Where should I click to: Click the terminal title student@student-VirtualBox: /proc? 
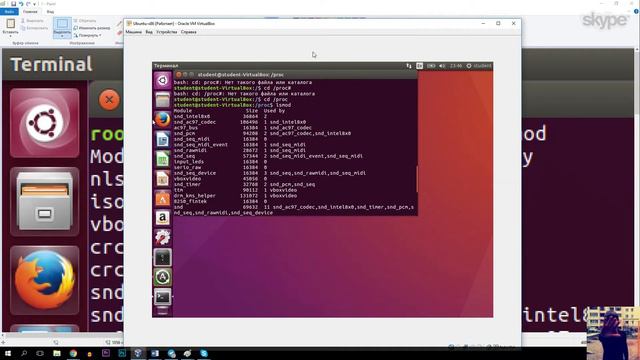240,75
